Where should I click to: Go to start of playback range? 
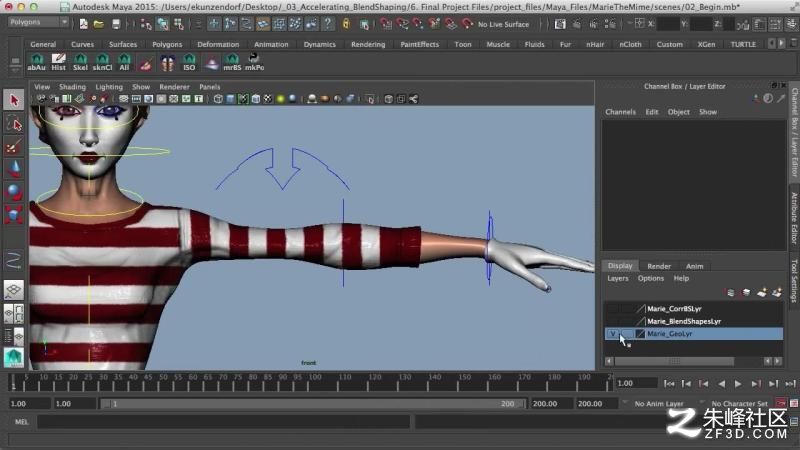pos(669,384)
